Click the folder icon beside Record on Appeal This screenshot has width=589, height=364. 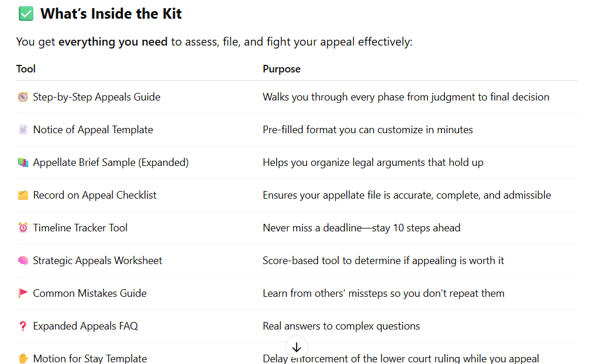(23, 195)
